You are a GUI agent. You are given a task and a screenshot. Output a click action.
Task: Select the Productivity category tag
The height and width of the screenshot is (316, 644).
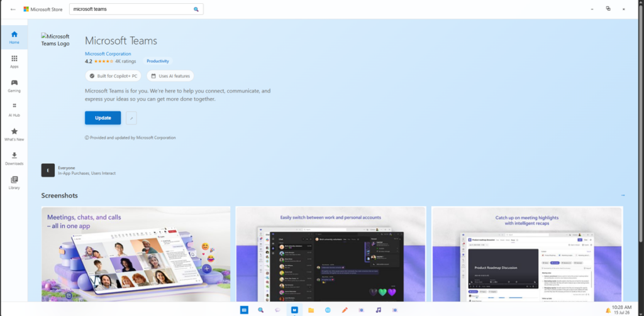pyautogui.click(x=158, y=61)
